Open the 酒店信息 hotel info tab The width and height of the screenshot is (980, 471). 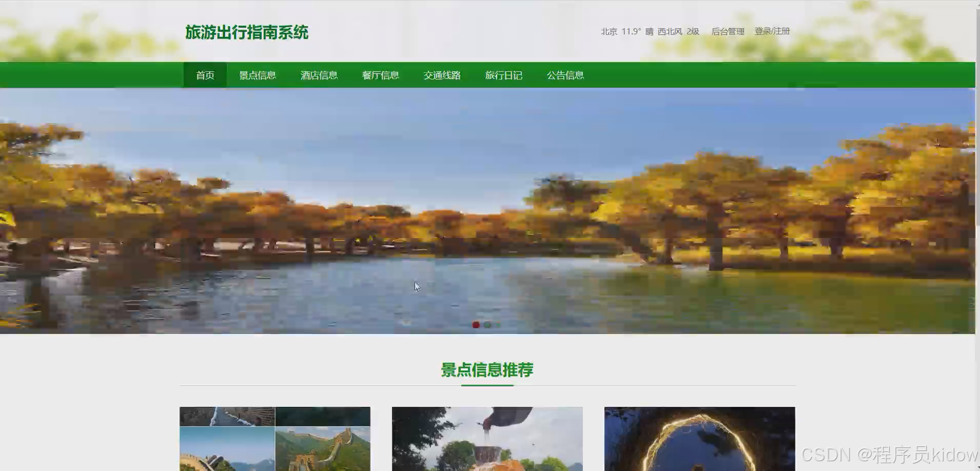[x=319, y=75]
